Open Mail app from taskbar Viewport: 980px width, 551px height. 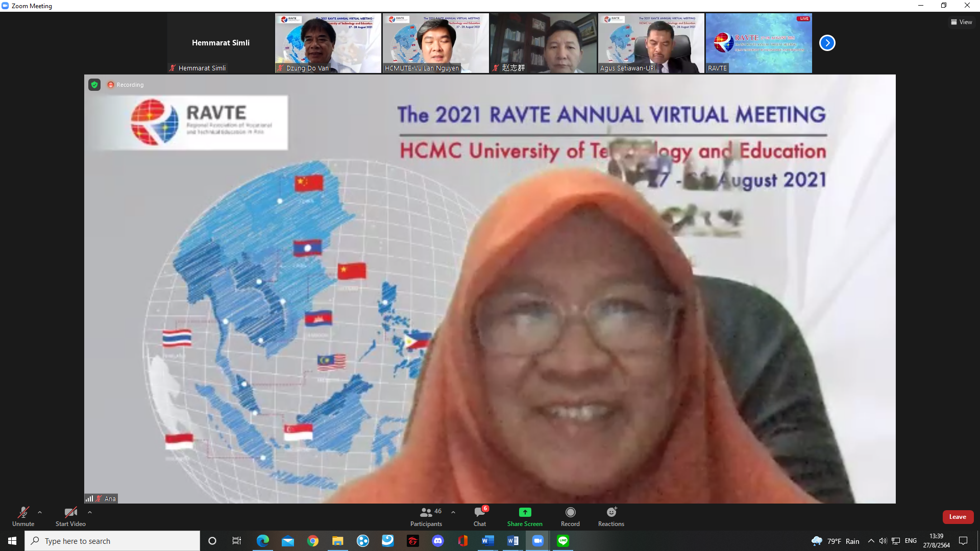coord(288,541)
